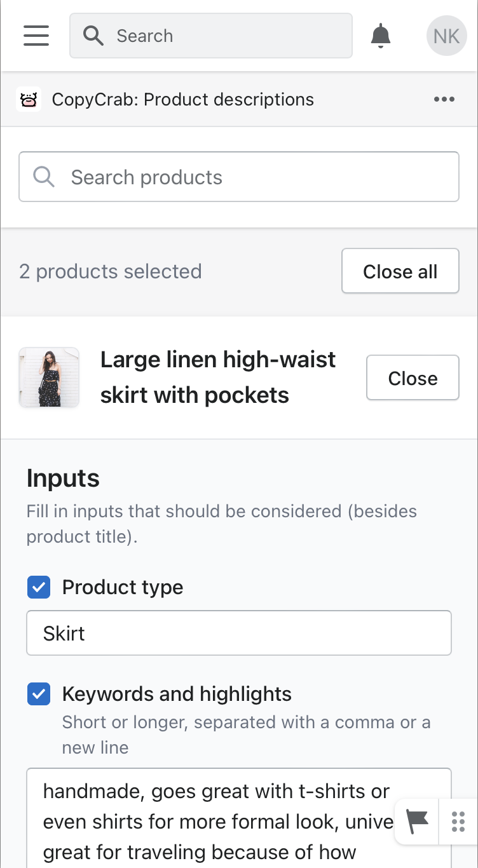Click the six-dot grip handle icon

click(x=458, y=822)
